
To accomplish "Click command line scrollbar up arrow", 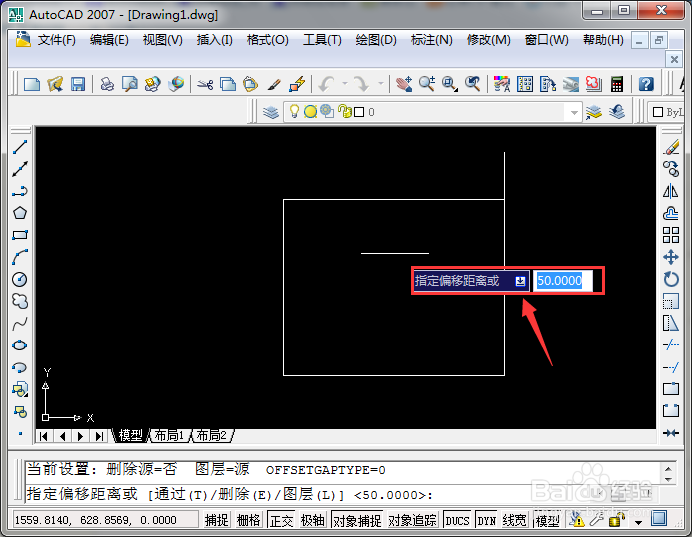I will point(668,469).
